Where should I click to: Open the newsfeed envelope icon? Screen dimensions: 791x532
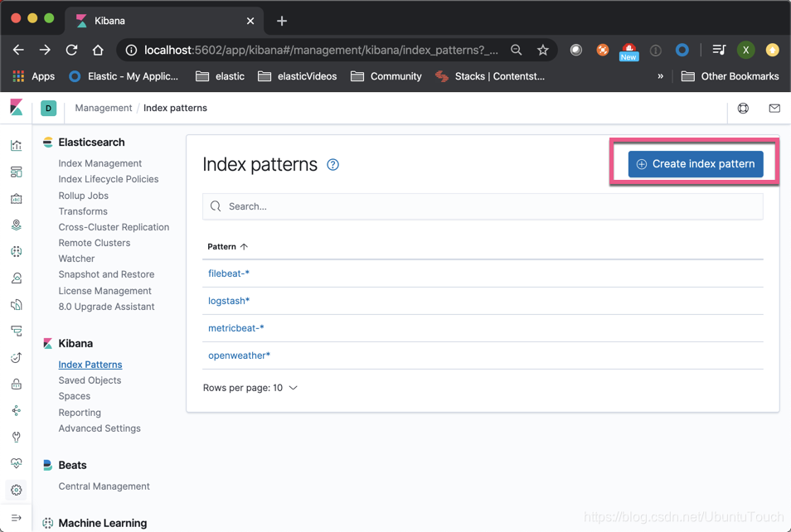click(x=774, y=108)
